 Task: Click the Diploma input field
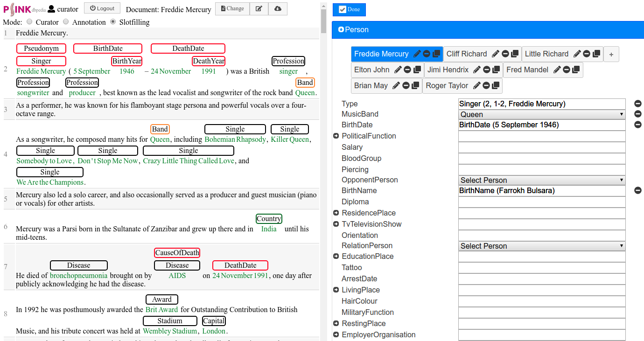[x=542, y=202]
